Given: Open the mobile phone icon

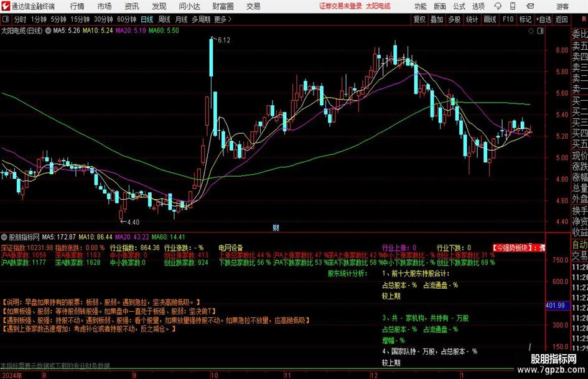Looking at the screenshot, I should (x=513, y=6).
